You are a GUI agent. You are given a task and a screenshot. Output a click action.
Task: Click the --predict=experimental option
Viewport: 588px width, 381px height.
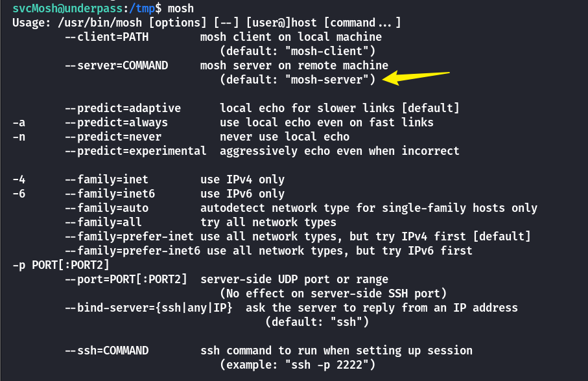135,151
